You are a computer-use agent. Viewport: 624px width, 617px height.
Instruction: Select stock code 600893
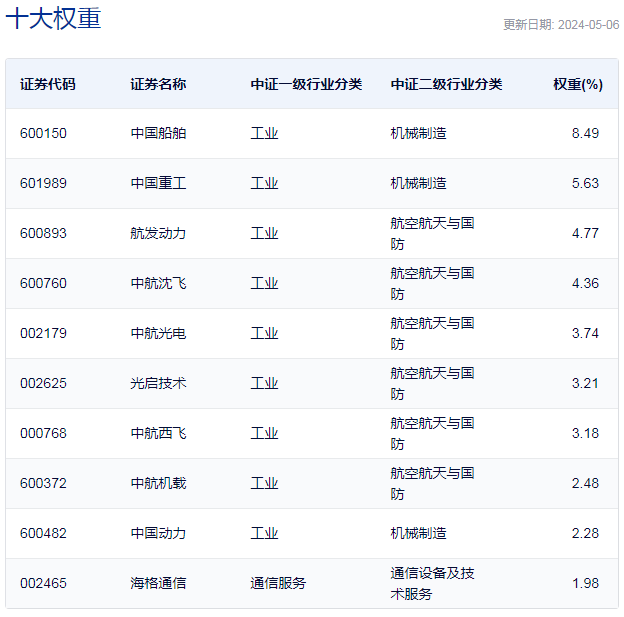[x=43, y=233]
